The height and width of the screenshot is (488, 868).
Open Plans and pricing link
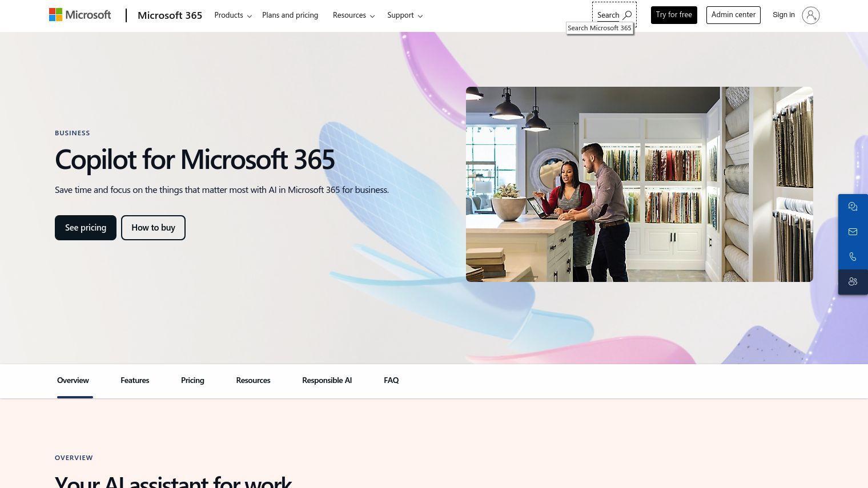pos(290,15)
